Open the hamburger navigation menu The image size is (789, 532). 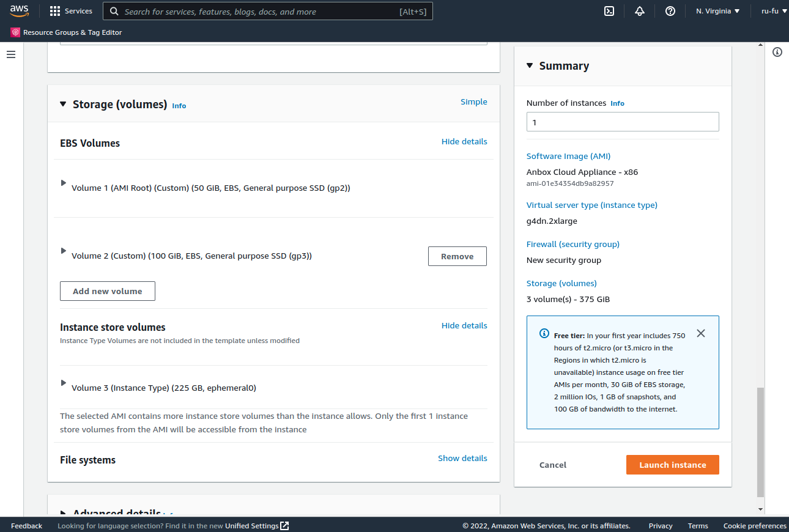coord(11,54)
